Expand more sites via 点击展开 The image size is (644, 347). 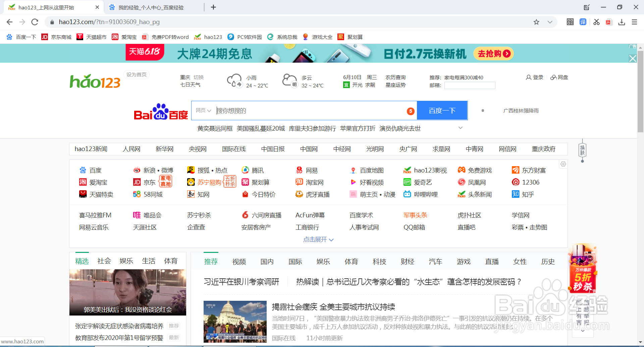click(x=318, y=239)
